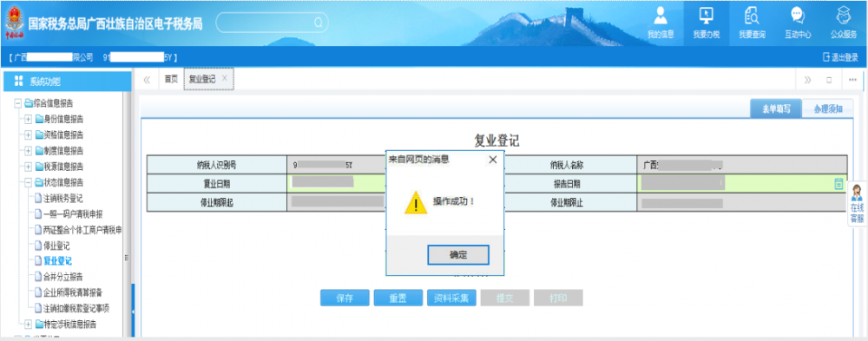Expand the 身份信息报告 node
The width and height of the screenshot is (868, 341).
(x=29, y=119)
